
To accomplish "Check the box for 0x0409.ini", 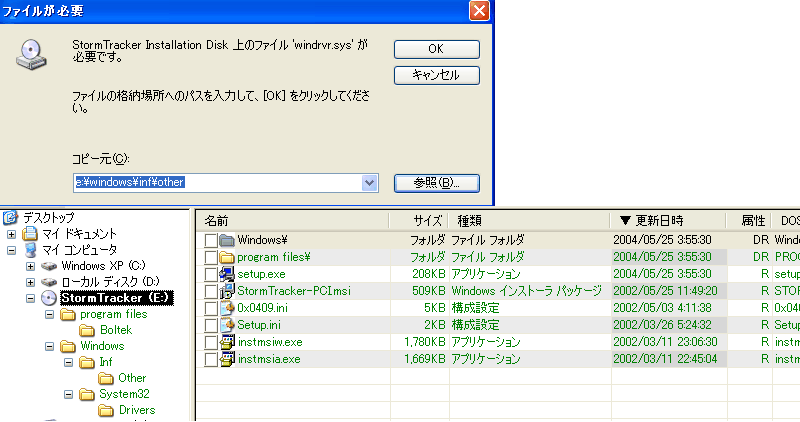I will click(x=211, y=308).
